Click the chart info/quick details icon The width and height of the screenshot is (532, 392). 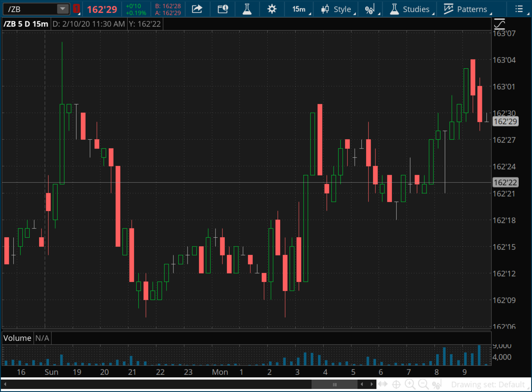coord(223,9)
